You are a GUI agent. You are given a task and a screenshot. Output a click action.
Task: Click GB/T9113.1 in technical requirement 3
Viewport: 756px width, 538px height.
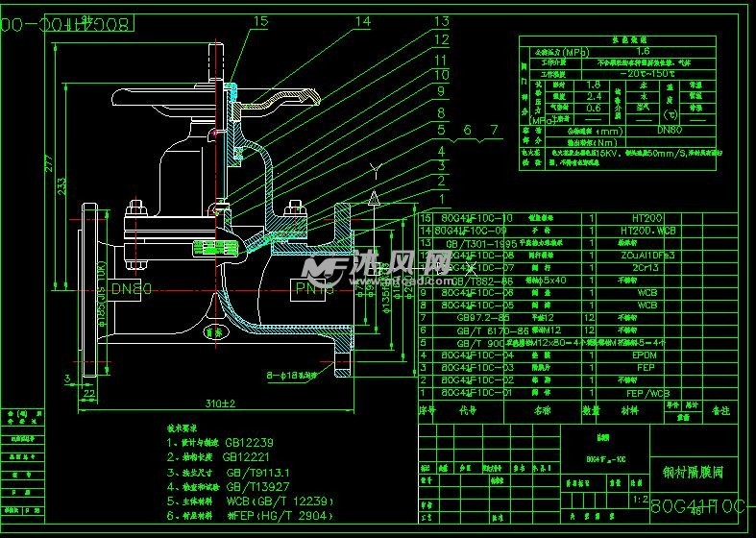[x=258, y=473]
